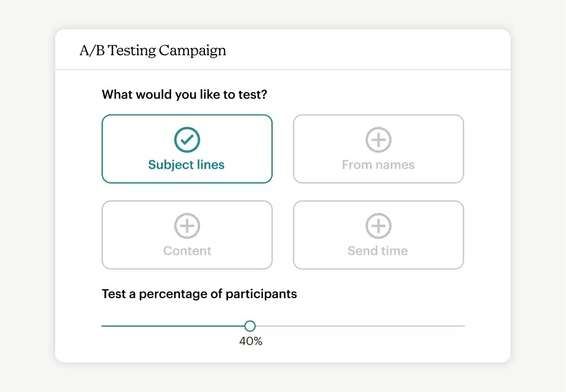Image resolution: width=566 pixels, height=392 pixels.
Task: Click the far right end of slider track
Action: [463, 326]
